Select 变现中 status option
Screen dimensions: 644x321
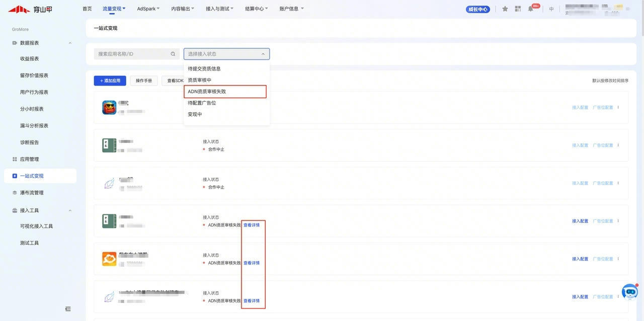[195, 114]
